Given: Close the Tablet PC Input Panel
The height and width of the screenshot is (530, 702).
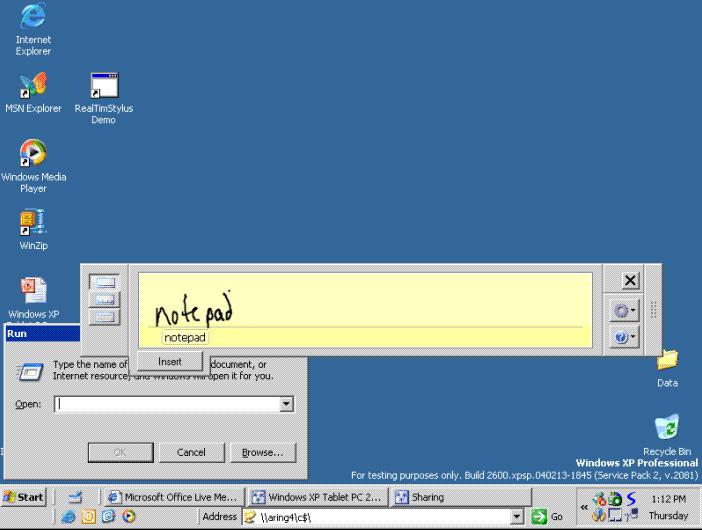Looking at the screenshot, I should click(630, 281).
